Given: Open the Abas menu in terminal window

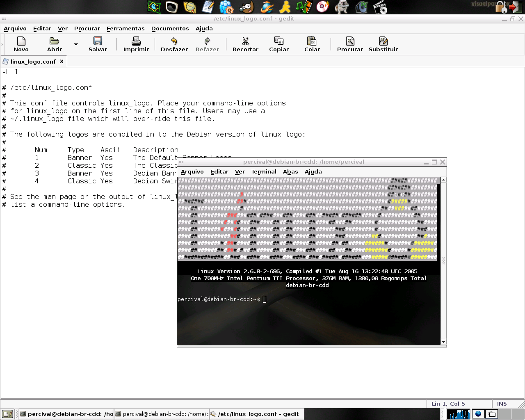Looking at the screenshot, I should click(x=290, y=171).
